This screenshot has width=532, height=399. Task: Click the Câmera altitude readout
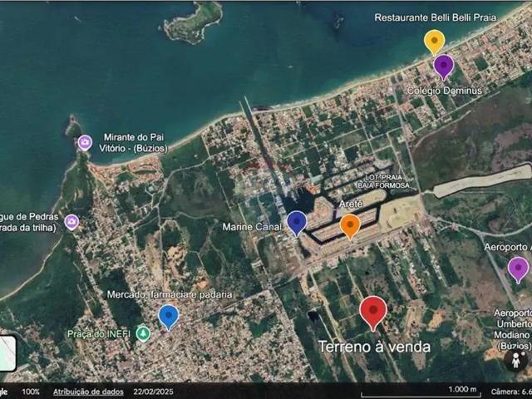tap(511, 392)
